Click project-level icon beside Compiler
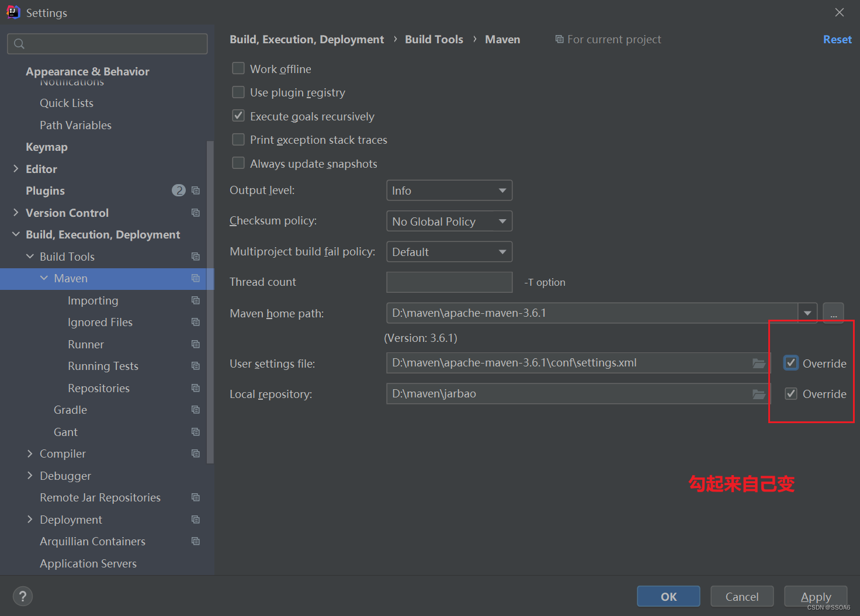The image size is (860, 616). [196, 454]
